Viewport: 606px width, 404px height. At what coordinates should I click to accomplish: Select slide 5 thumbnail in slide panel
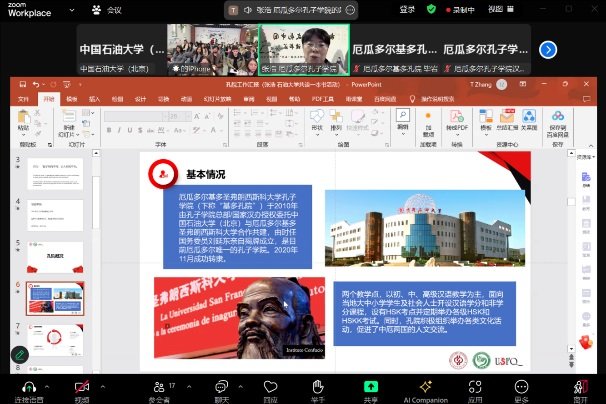55,257
